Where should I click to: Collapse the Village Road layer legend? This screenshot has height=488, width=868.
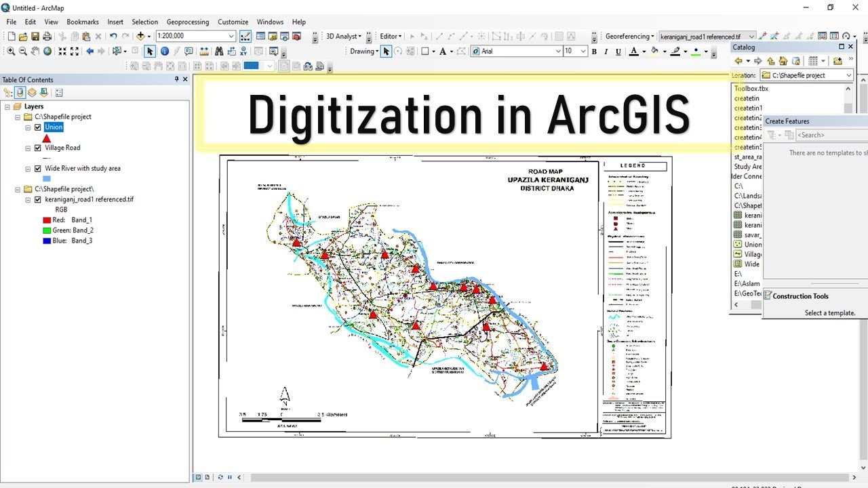pos(28,148)
